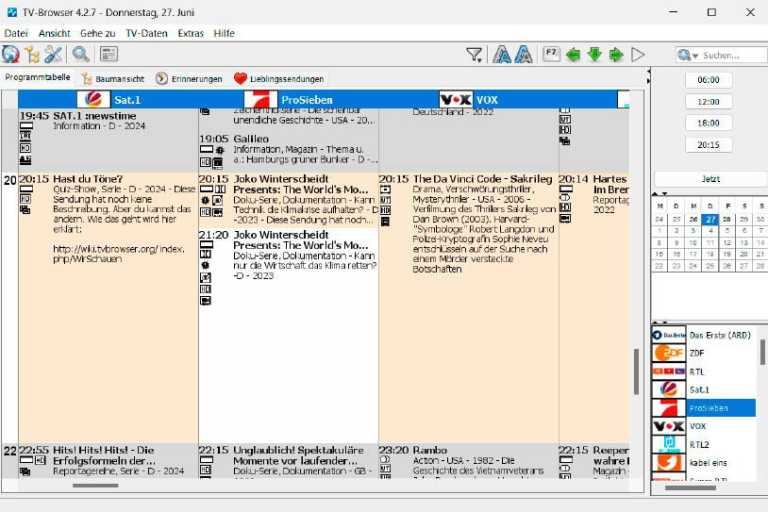The height and width of the screenshot is (512, 768).
Task: Switch to the Erinnerungen tab
Action: click(189, 78)
